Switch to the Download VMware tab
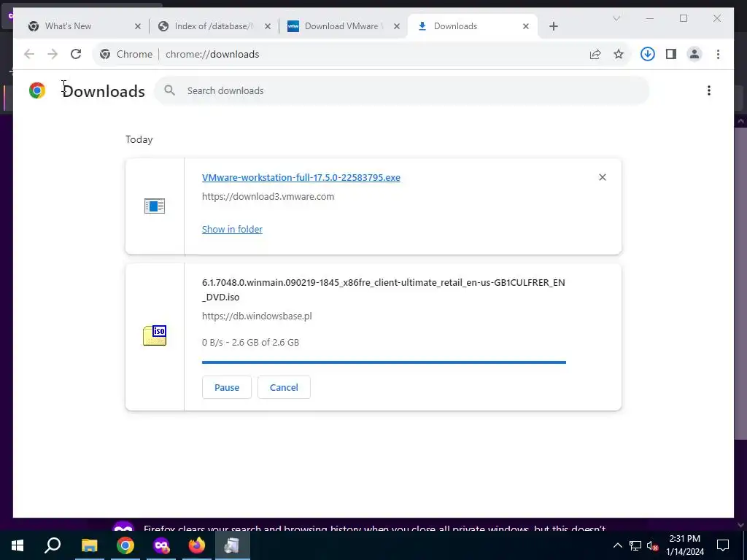 [344, 26]
